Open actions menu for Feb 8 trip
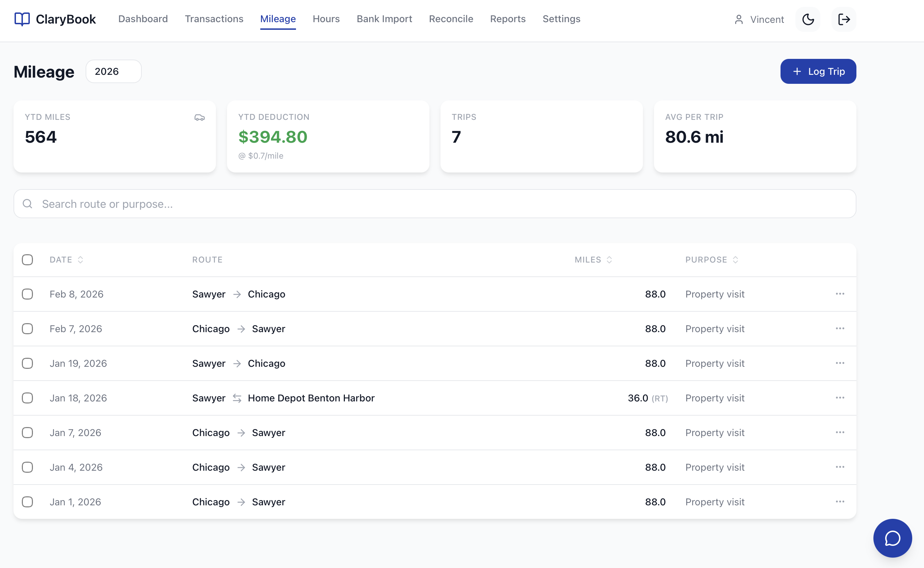 (x=840, y=294)
